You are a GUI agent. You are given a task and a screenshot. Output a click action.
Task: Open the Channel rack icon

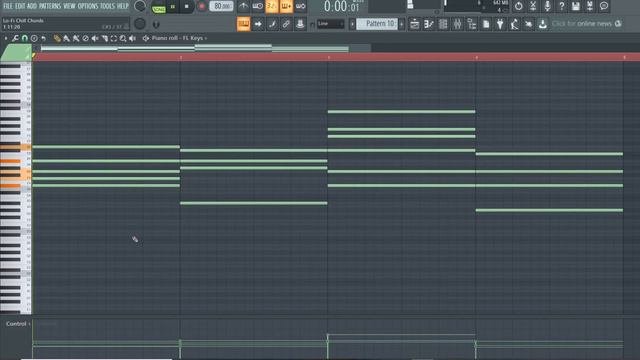(443, 24)
